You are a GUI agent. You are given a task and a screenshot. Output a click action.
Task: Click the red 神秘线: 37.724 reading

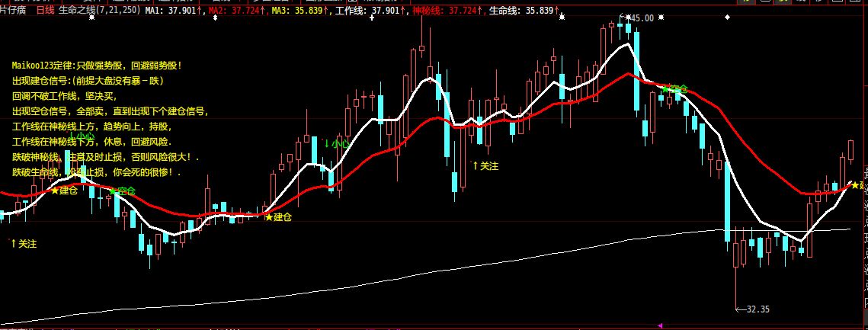[x=446, y=10]
